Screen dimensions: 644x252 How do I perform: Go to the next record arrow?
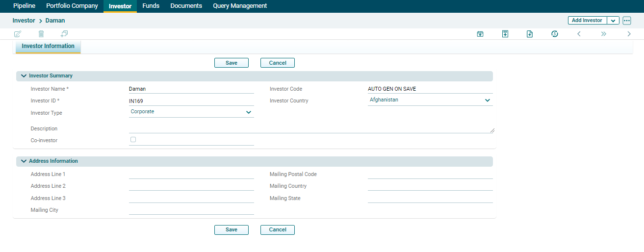click(629, 34)
